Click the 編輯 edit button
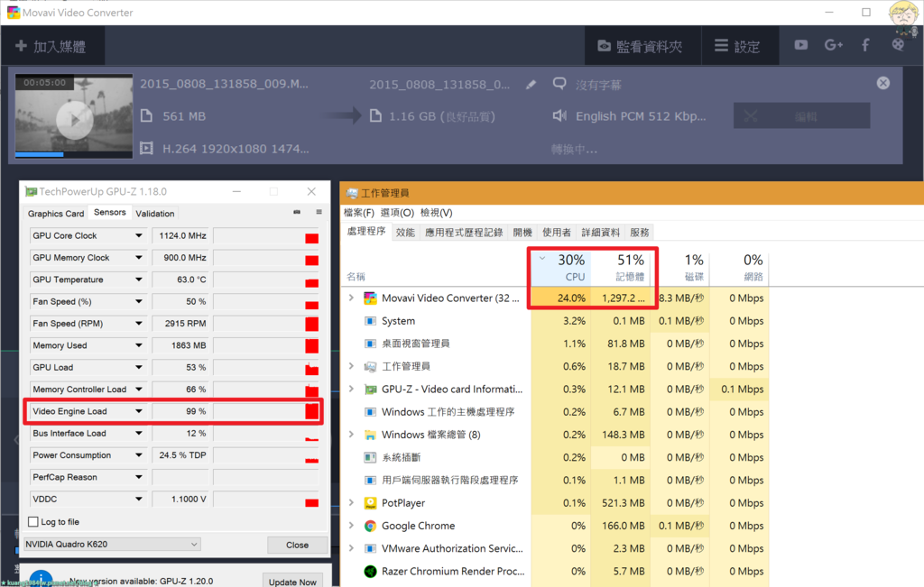The width and height of the screenshot is (924, 587). point(801,116)
